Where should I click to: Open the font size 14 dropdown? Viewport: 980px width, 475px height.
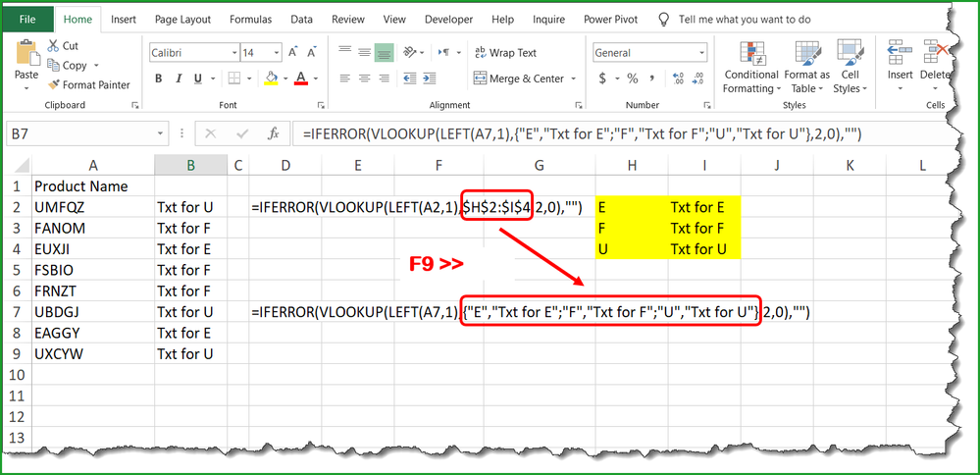coord(277,53)
